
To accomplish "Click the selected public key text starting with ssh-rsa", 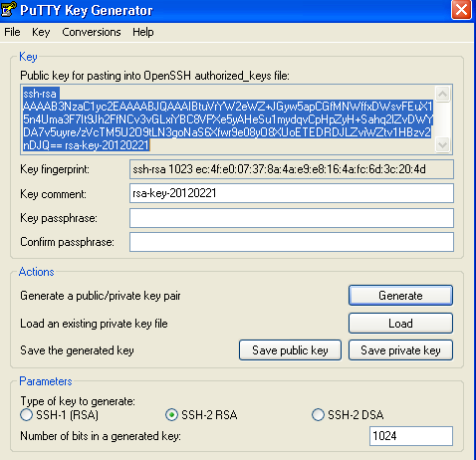I will pyautogui.click(x=228, y=119).
